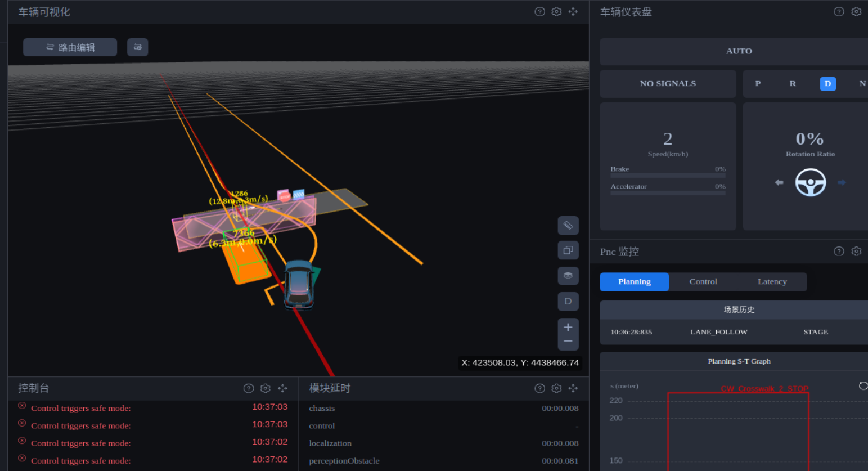Select gear P in dashboard
This screenshot has width=868, height=471.
(758, 84)
